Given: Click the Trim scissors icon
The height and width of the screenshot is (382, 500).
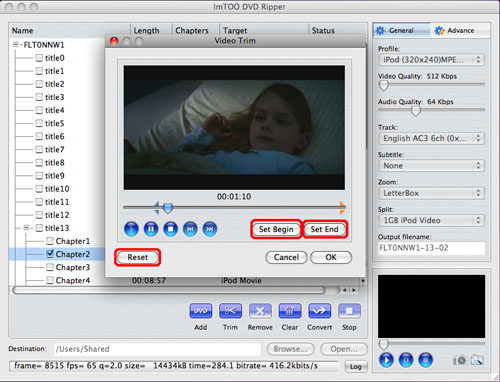Looking at the screenshot, I should click(x=230, y=311).
